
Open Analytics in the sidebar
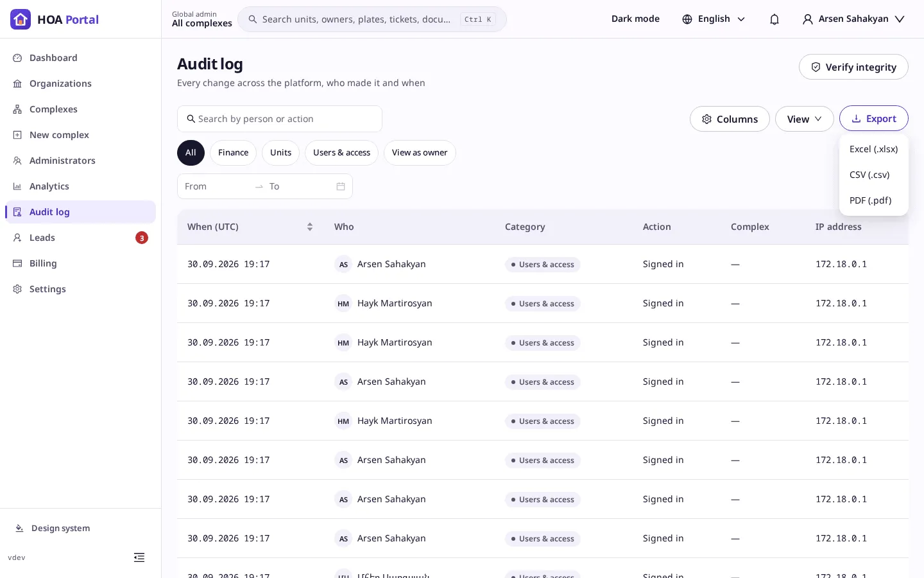pyautogui.click(x=80, y=186)
